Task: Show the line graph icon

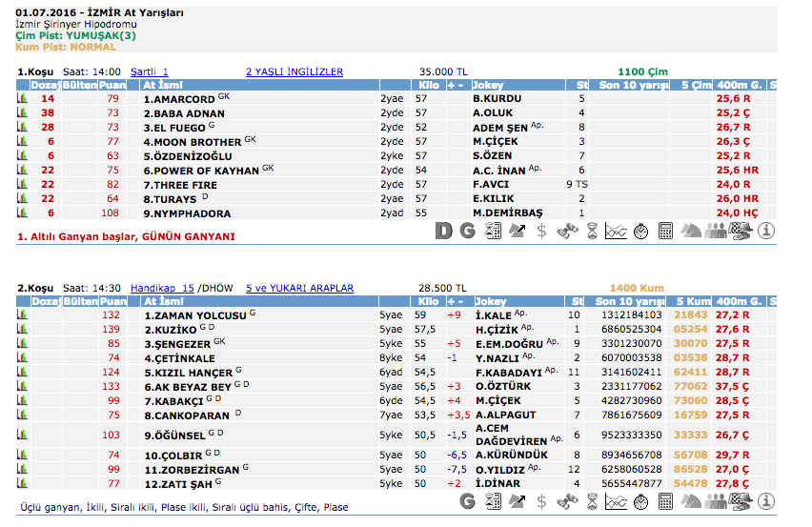Action: (616, 231)
